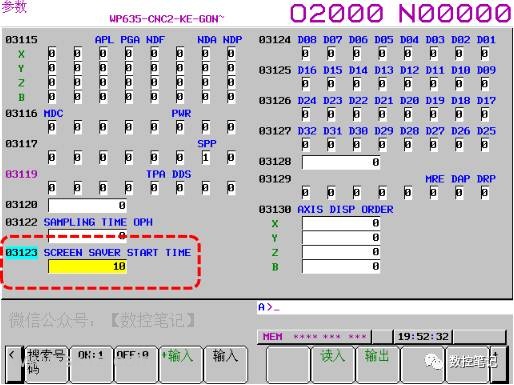Select the Y-row PGA bit of 03115
514x385 pixels.
coord(129,68)
